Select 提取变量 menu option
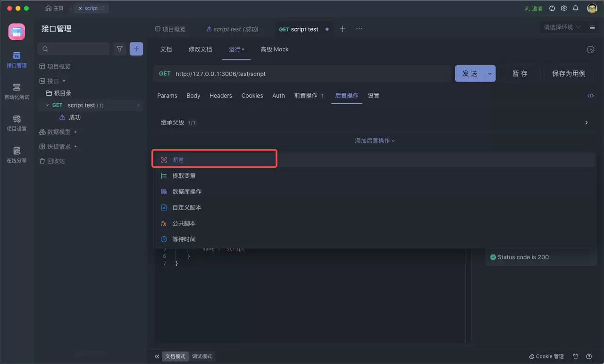 [x=375, y=176]
